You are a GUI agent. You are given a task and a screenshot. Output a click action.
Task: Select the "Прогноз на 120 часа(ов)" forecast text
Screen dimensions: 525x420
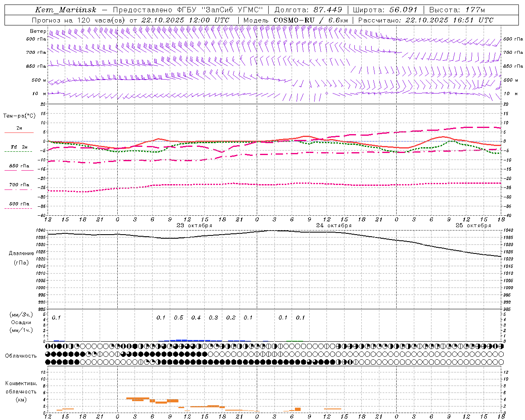click(79, 20)
